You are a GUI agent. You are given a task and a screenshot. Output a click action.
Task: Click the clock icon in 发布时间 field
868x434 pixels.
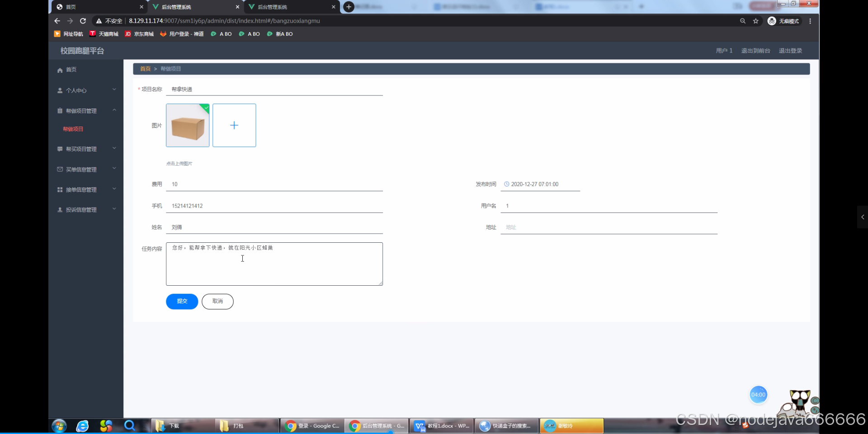pyautogui.click(x=507, y=184)
